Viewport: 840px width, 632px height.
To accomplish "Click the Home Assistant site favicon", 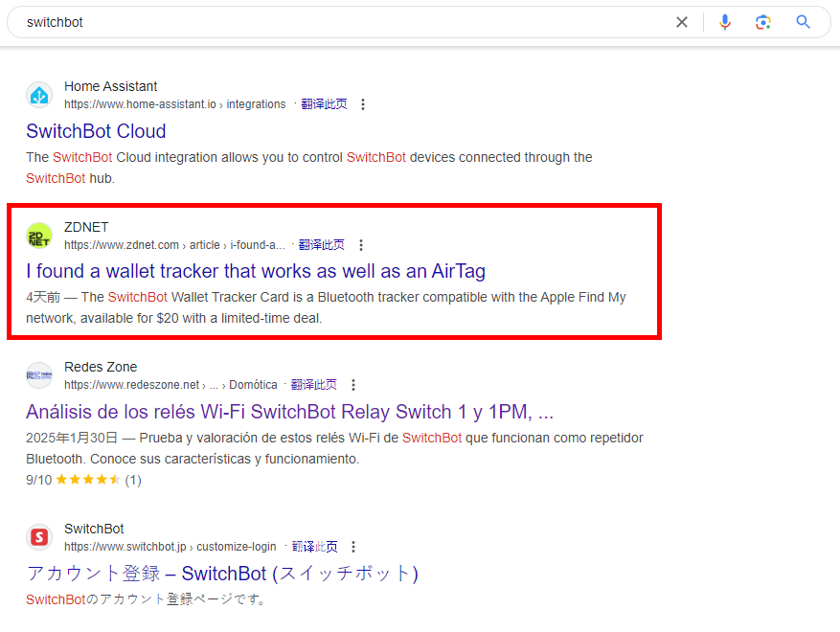I will [x=39, y=96].
